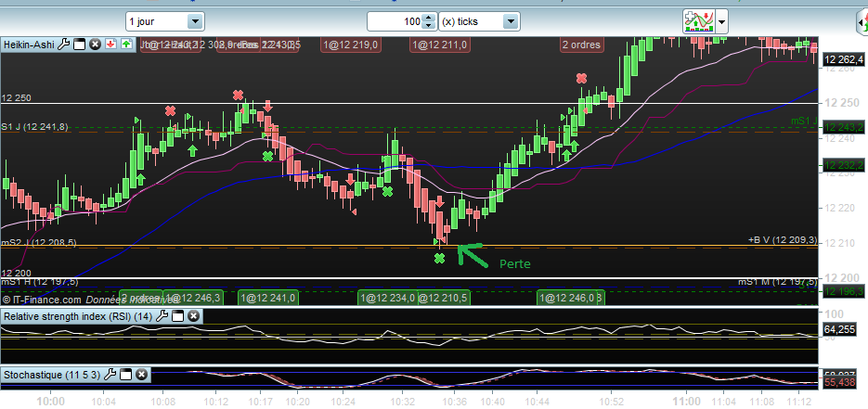Click the green '2 ordres' tag at bottom
Viewport: 868px width, 409px height.
point(141,298)
